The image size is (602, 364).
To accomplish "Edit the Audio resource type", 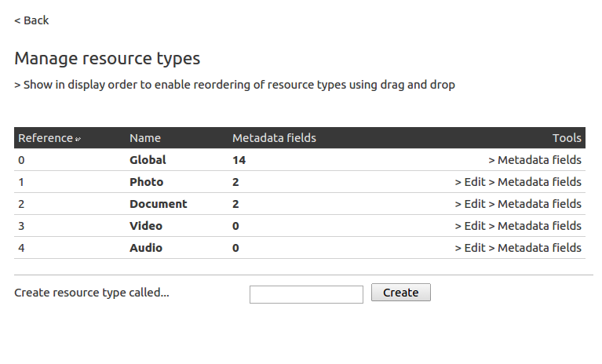I will coord(470,248).
